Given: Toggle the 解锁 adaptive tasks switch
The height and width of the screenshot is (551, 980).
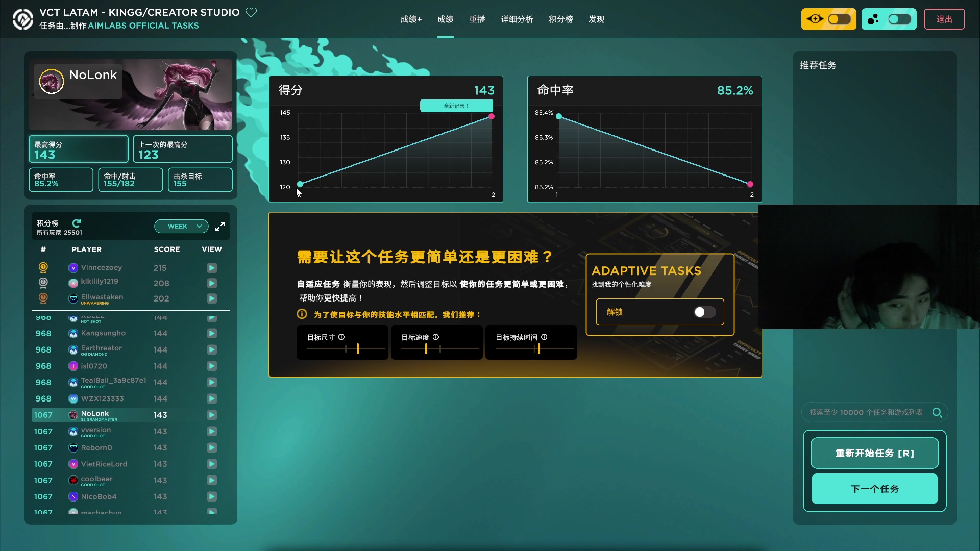Looking at the screenshot, I should (704, 312).
